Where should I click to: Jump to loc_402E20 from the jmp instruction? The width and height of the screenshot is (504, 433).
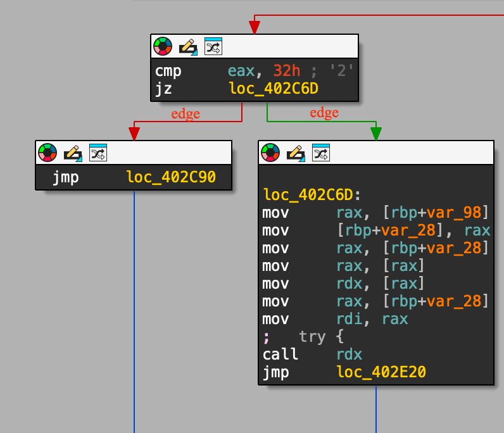coord(381,372)
